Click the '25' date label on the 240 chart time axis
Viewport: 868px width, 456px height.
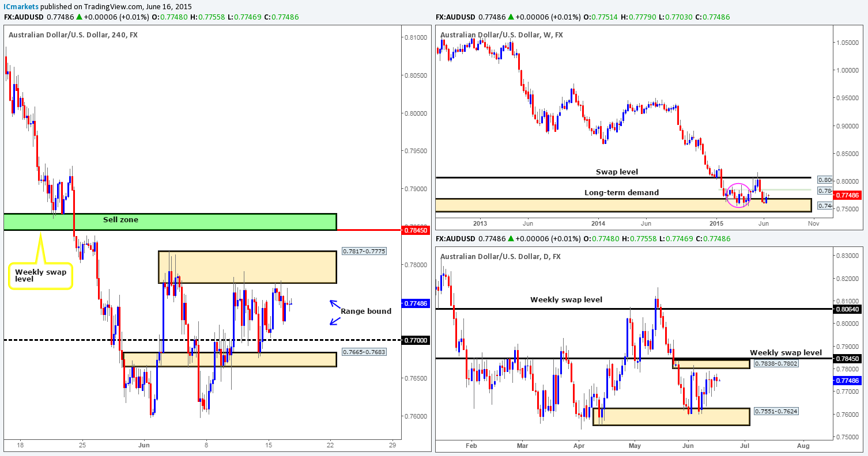[x=82, y=444]
